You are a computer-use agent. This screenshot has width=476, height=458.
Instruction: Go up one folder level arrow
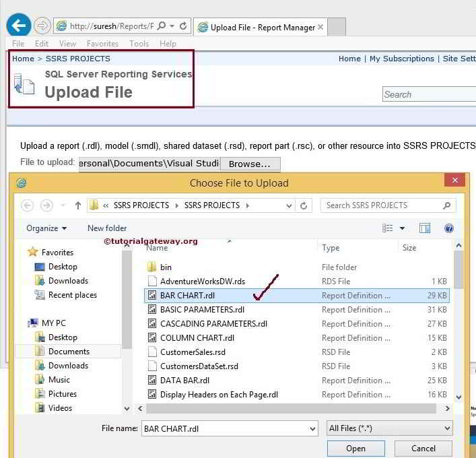click(78, 205)
